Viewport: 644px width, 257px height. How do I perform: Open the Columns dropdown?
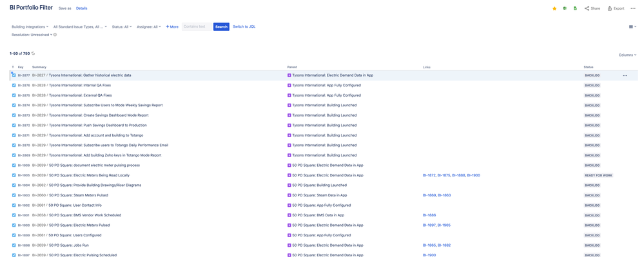click(628, 55)
